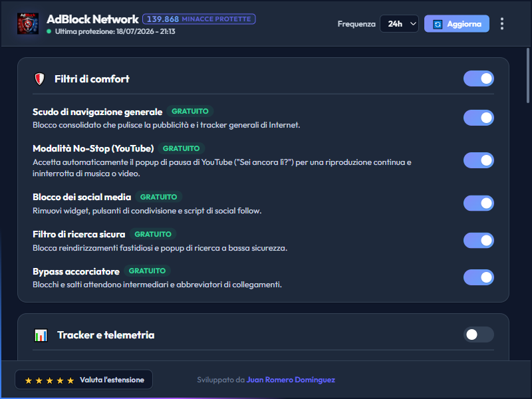Open the Frequenza 24h dropdown
532x399 pixels.
coord(400,24)
